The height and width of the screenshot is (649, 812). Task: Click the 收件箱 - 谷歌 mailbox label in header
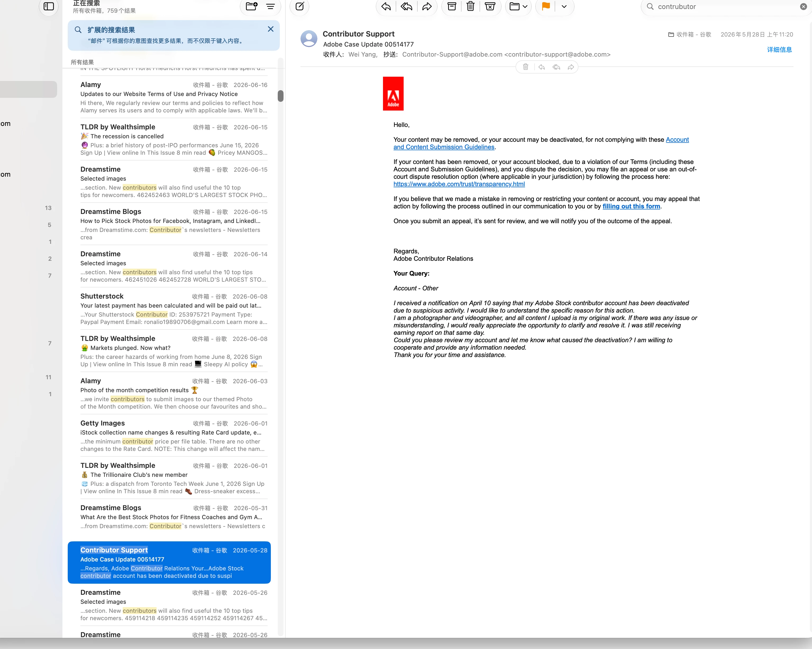(690, 35)
